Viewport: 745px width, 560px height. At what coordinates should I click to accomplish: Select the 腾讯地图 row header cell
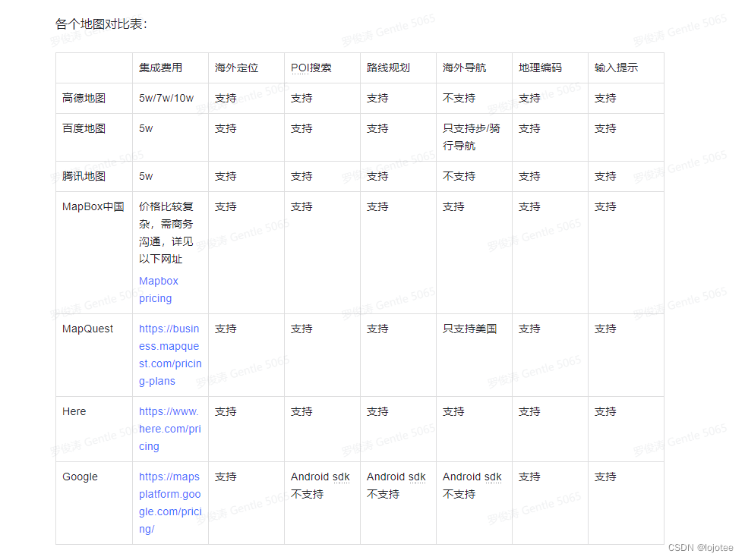82,175
